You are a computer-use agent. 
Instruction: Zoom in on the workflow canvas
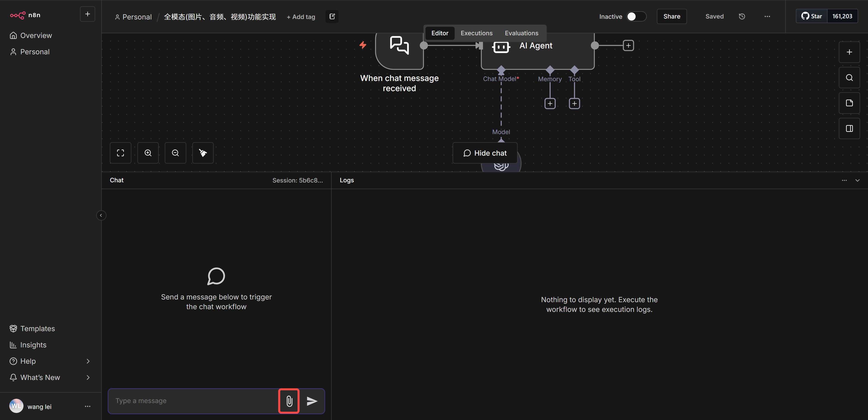pos(148,153)
